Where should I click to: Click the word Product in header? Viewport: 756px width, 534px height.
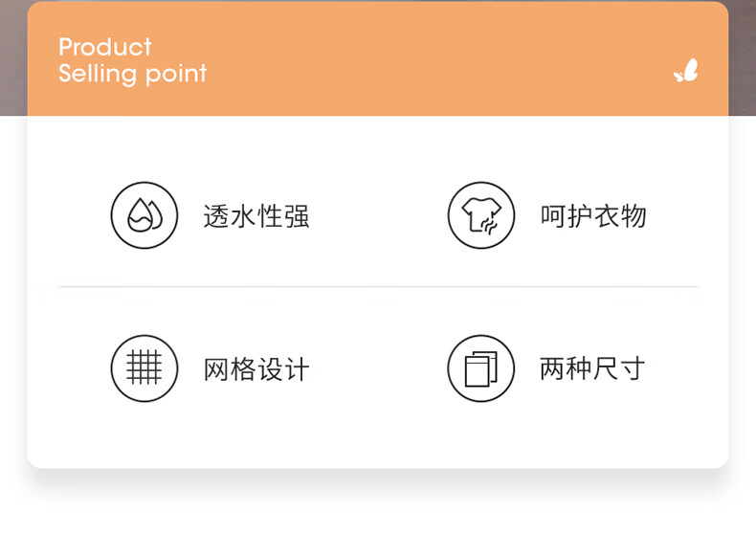tap(105, 47)
